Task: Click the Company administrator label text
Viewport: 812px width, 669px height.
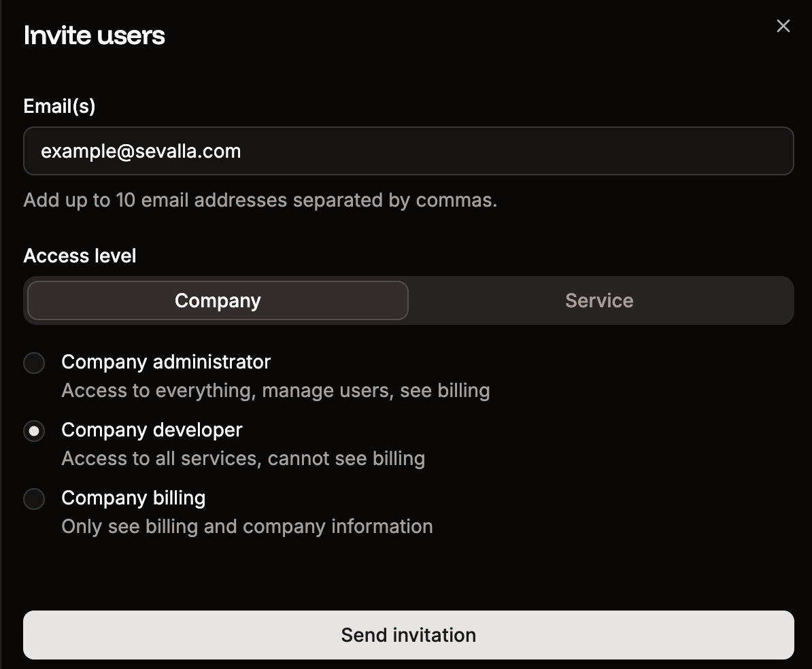Action: point(166,362)
